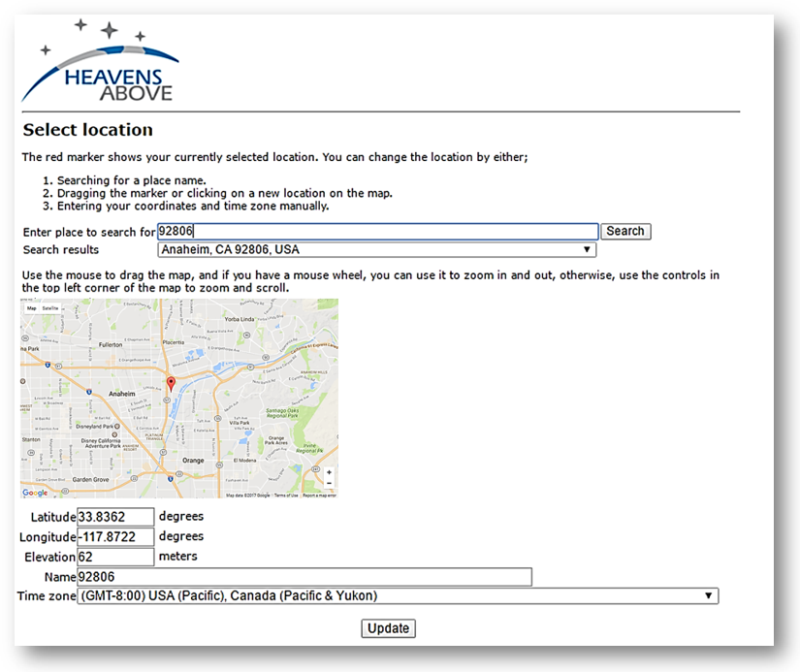Click the Disneyland Park label on map
Image resolution: width=800 pixels, height=672 pixels.
[x=94, y=426]
